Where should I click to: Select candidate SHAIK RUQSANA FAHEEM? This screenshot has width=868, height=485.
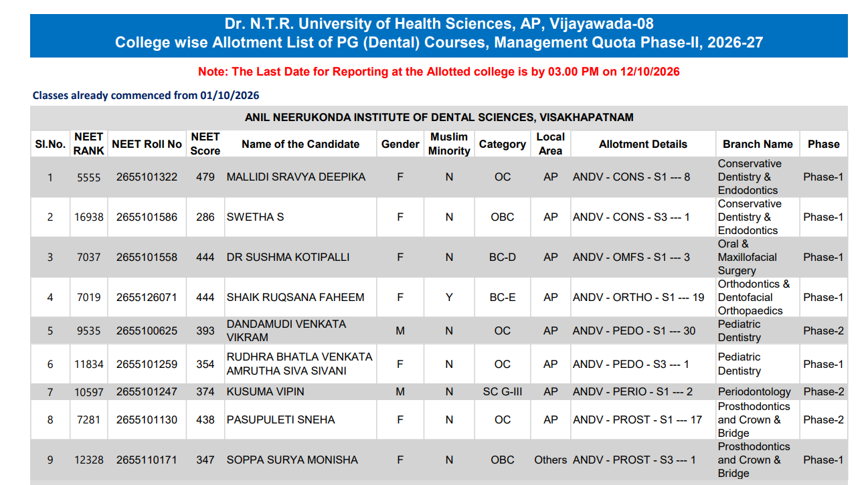click(295, 298)
